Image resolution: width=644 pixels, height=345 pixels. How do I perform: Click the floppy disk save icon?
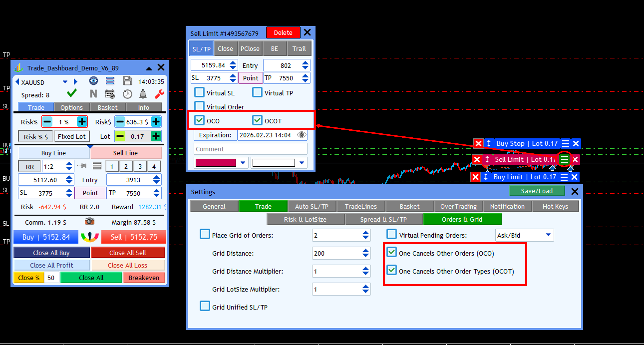pos(127,81)
